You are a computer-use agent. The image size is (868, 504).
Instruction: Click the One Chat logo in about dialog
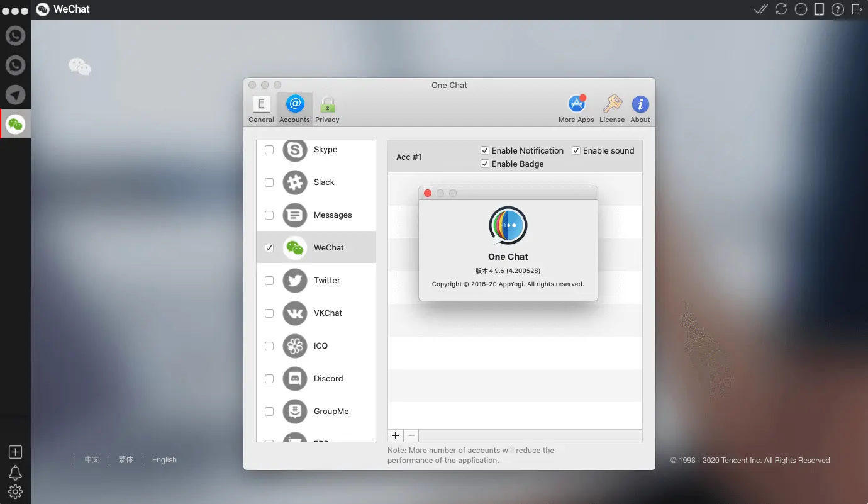point(508,225)
